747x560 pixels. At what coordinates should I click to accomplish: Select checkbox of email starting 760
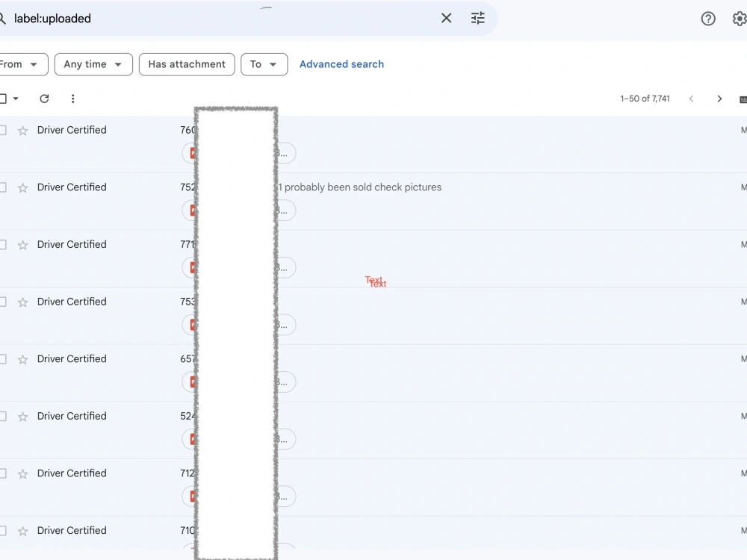point(3,130)
